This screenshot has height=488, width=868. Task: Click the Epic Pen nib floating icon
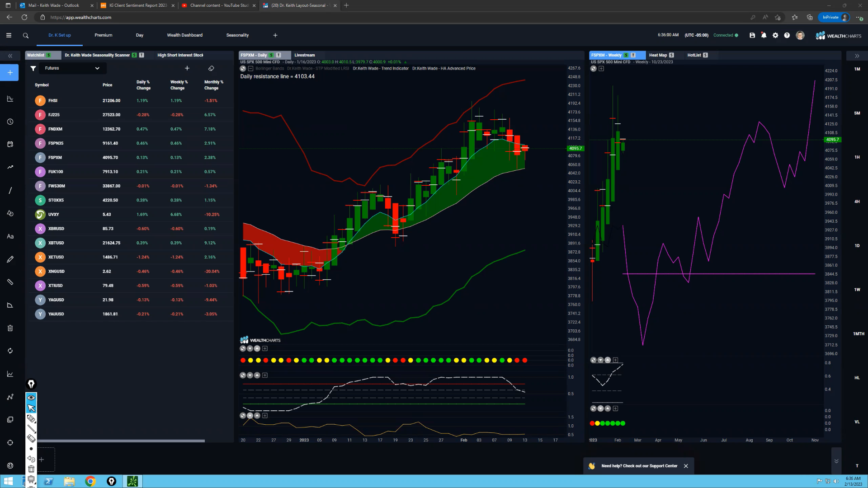(x=31, y=384)
